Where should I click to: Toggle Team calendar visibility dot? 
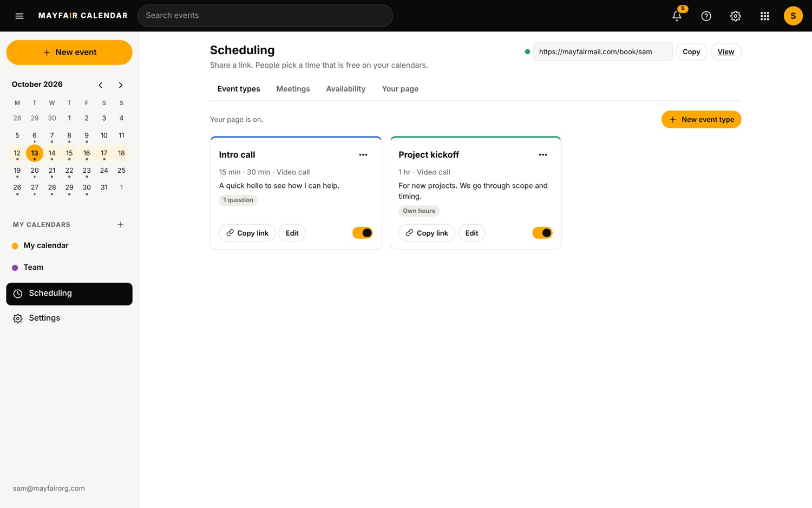[x=15, y=268]
